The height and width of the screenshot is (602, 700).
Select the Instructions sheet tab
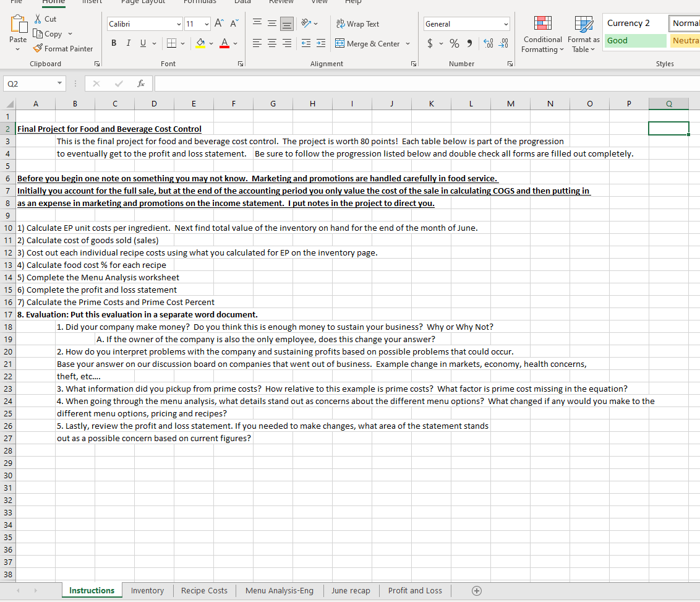coord(92,590)
